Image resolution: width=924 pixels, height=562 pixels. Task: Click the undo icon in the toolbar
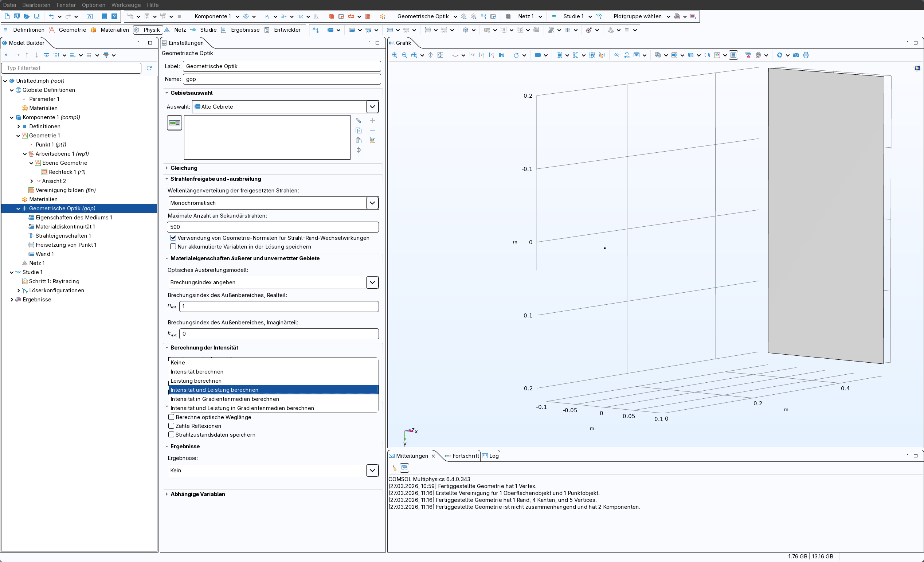[52, 16]
